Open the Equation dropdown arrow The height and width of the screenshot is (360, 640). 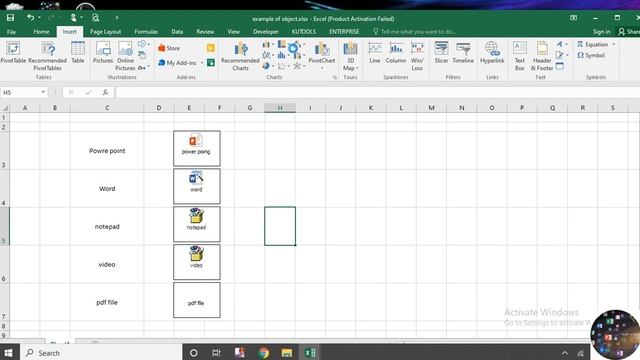point(613,44)
